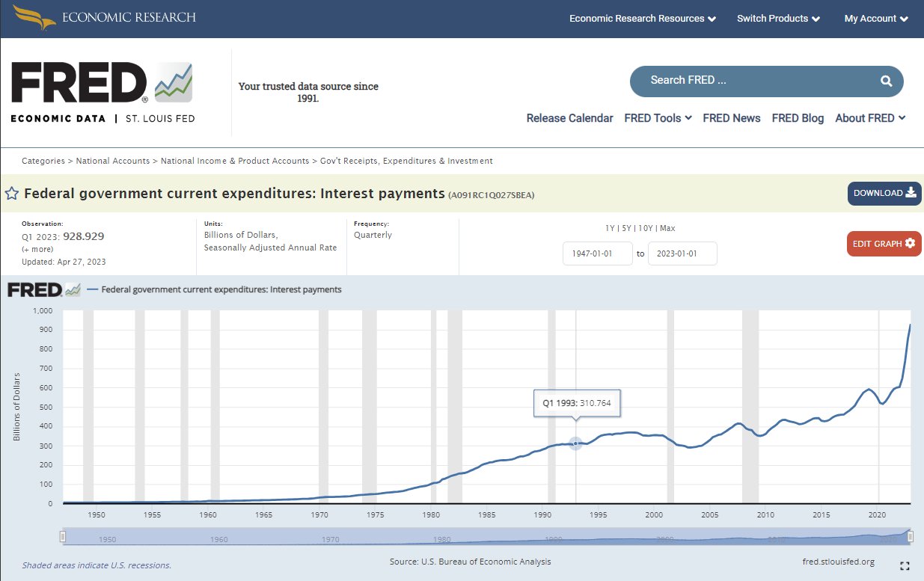Viewport: 924px width, 581px height.
Task: Select the Max date range
Action: 667,228
